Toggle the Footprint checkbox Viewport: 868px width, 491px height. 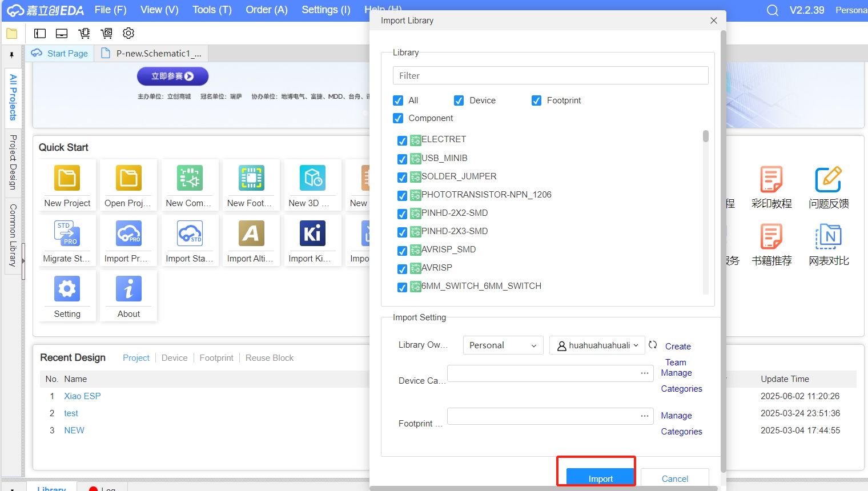(x=536, y=100)
